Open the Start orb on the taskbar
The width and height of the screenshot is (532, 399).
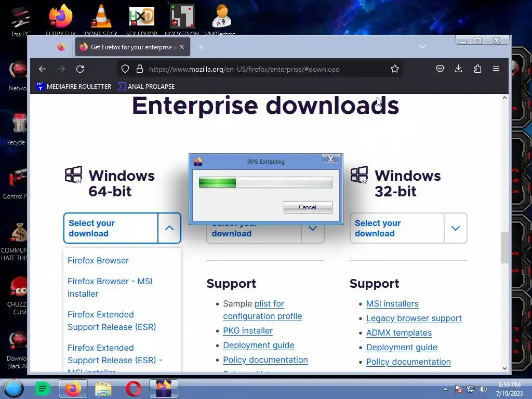14,389
